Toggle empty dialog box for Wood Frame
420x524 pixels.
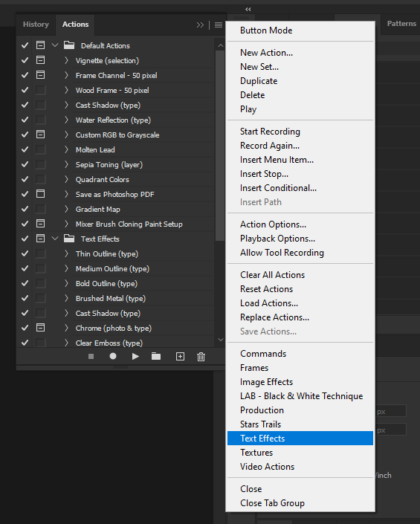40,90
